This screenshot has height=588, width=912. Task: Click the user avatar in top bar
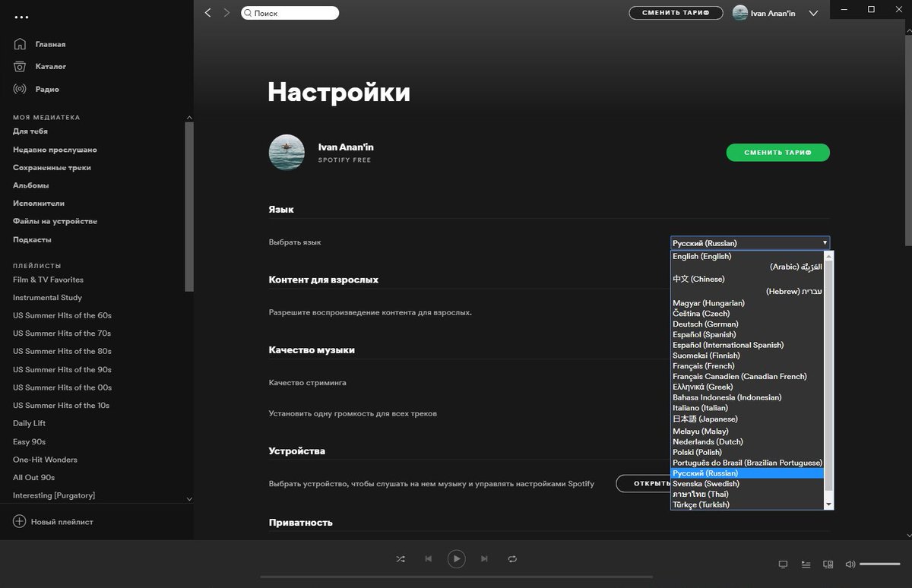point(740,13)
